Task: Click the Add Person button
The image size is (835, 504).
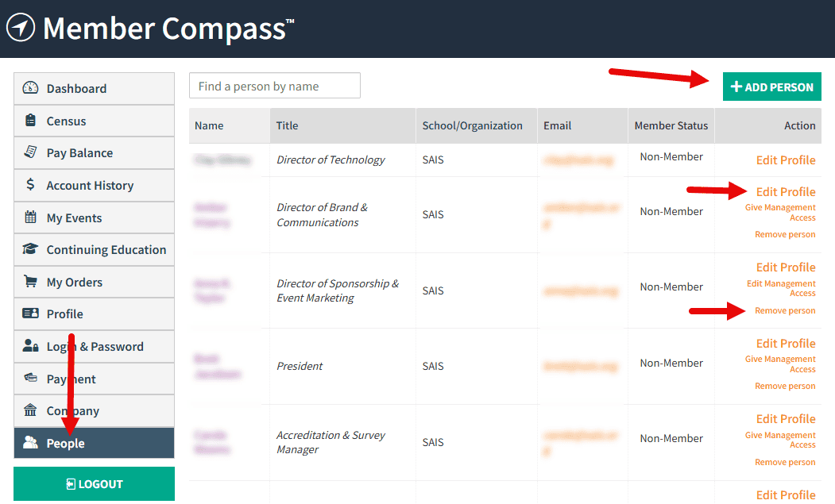Action: point(771,87)
